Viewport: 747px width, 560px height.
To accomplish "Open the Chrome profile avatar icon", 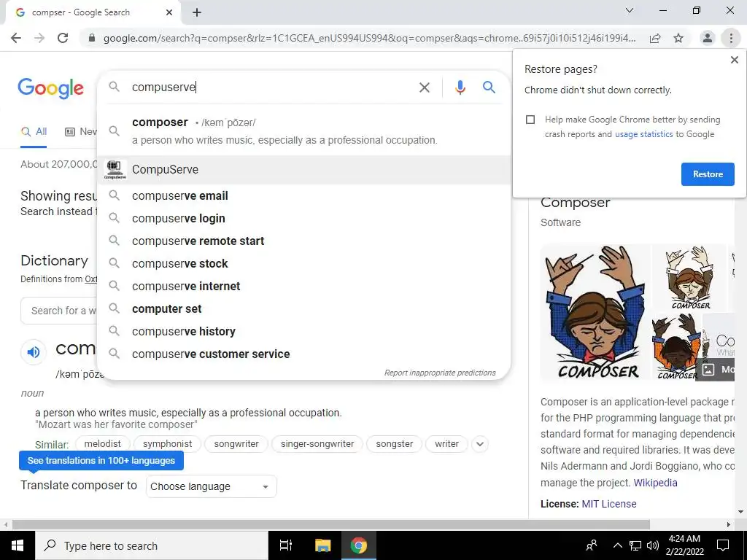I will coord(708,38).
